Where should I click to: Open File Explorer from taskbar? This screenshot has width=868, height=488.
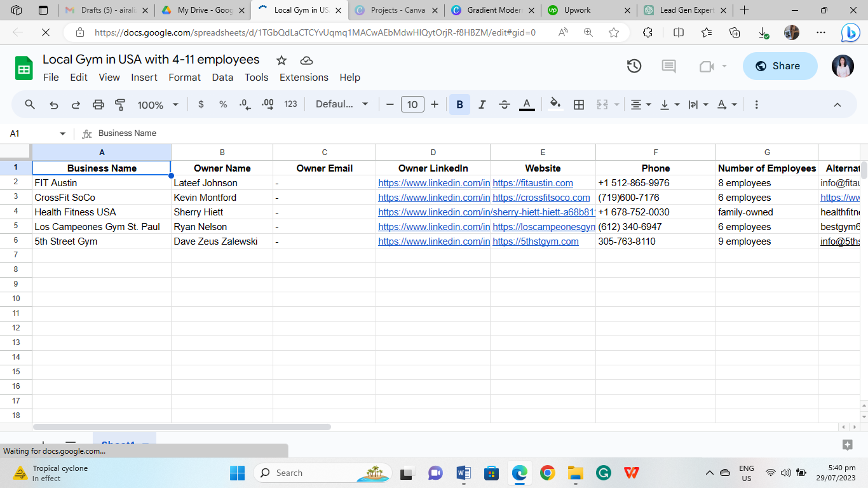point(575,473)
